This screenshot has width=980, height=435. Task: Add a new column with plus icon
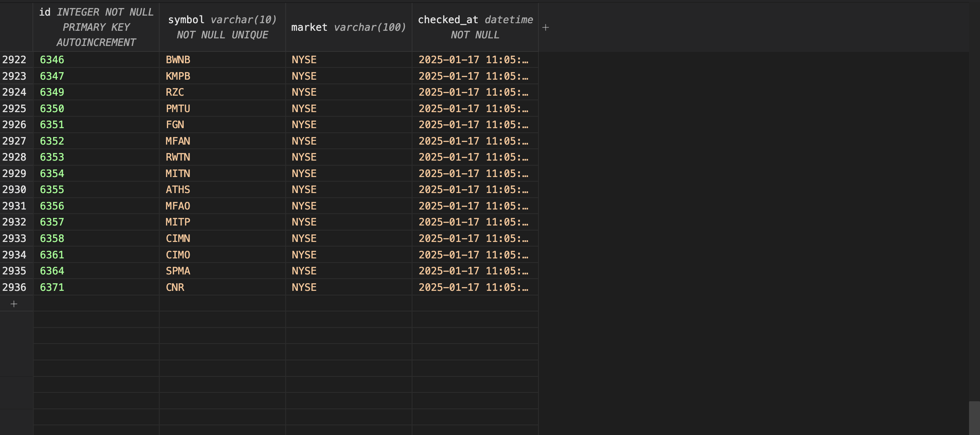coord(546,27)
